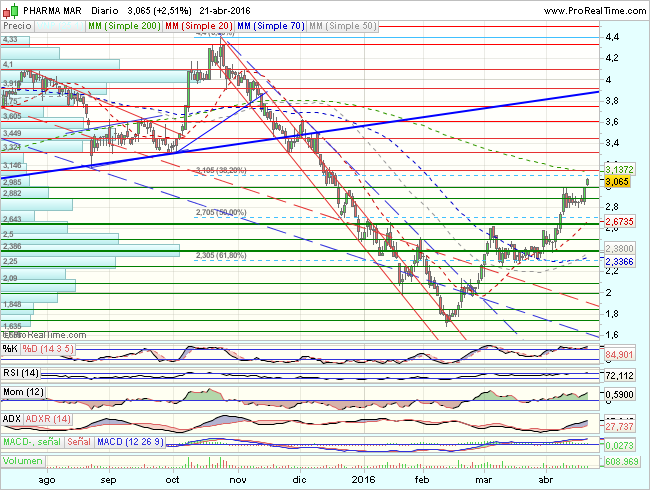
Task: Click the 4,4 price axis tick
Action: [x=612, y=37]
